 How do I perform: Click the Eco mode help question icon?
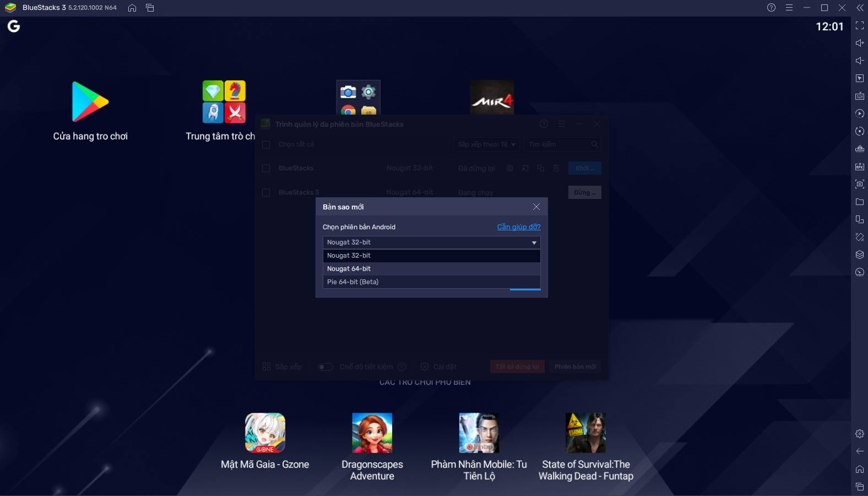(402, 367)
